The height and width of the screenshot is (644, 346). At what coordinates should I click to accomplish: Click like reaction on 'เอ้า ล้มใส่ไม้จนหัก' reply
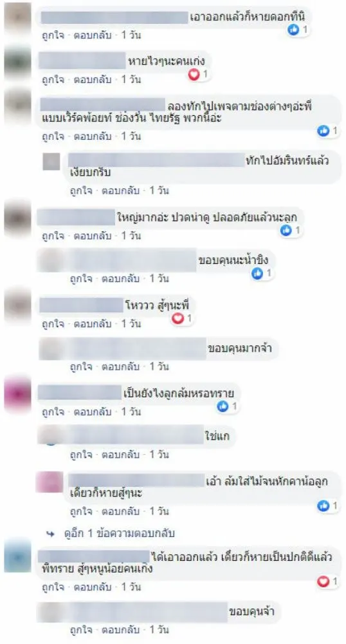[323, 506]
